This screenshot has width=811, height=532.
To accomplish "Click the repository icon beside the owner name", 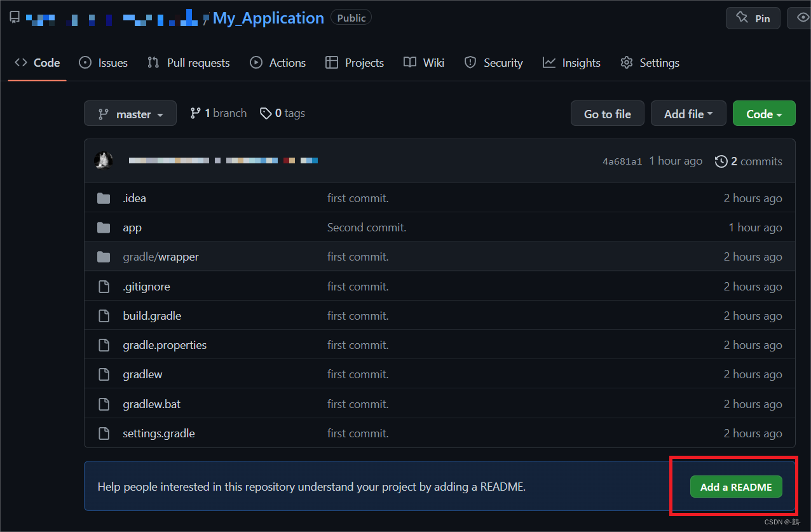I will (15, 18).
